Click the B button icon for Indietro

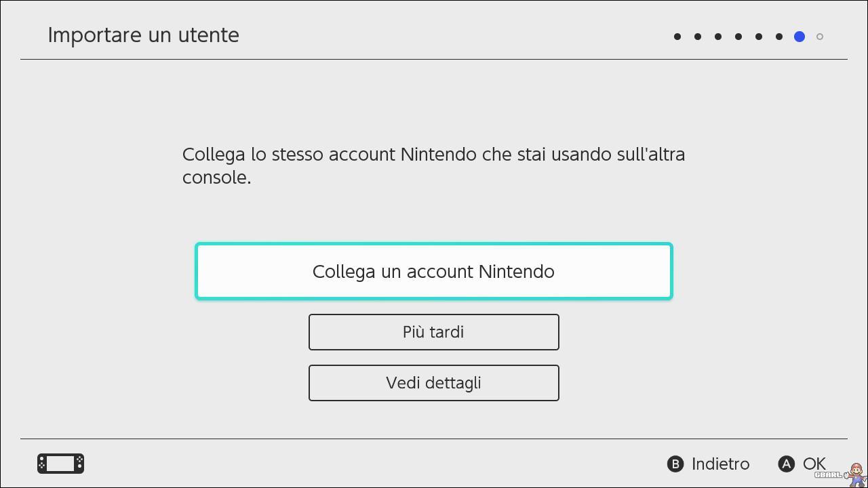(675, 464)
